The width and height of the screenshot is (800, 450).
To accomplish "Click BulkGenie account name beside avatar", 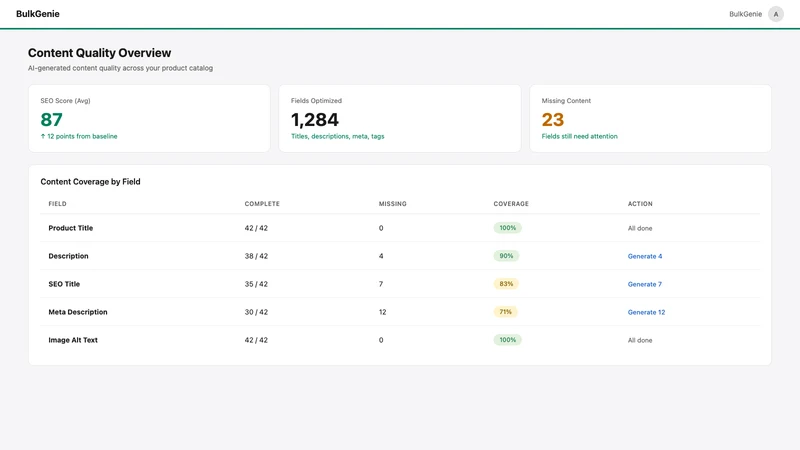I will [x=745, y=14].
